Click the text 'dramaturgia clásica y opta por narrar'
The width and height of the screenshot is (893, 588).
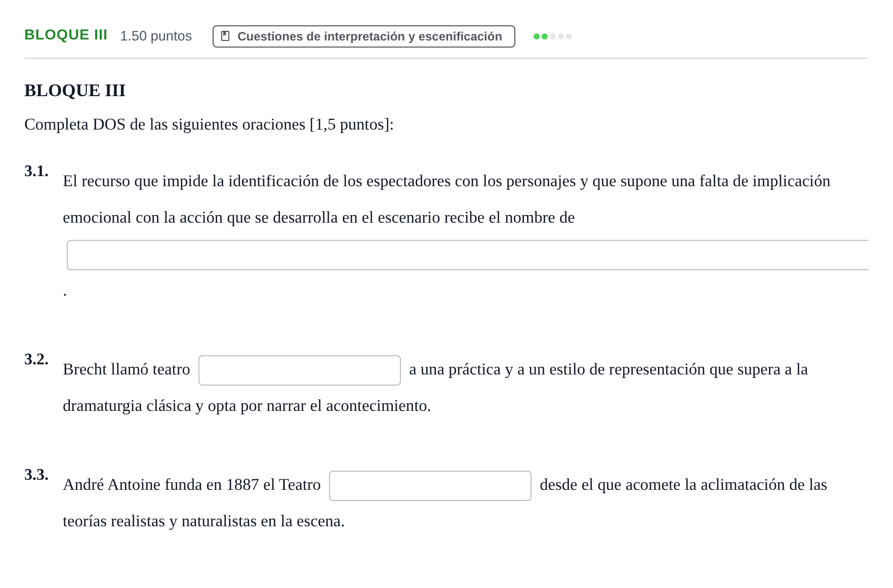(184, 406)
